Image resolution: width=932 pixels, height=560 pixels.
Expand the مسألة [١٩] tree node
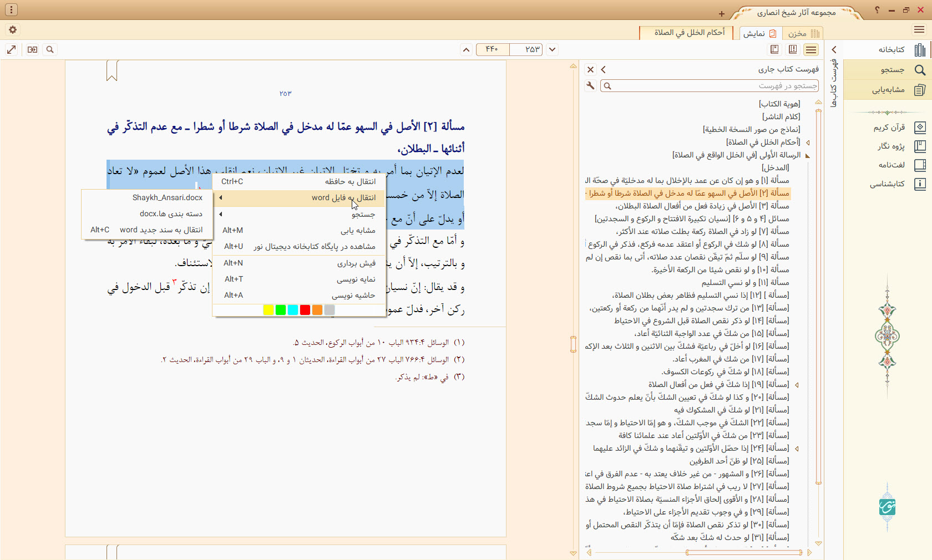coord(797,385)
